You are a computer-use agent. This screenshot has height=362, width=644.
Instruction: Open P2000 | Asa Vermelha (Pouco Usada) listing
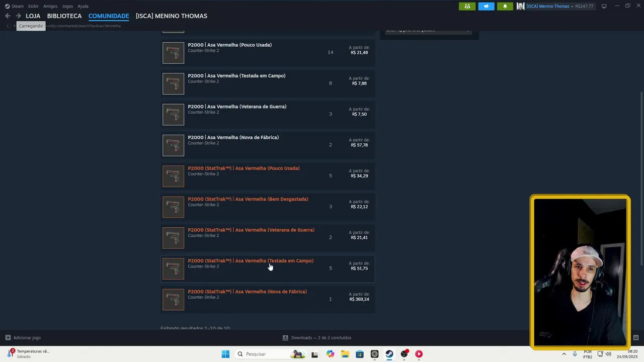point(268,53)
